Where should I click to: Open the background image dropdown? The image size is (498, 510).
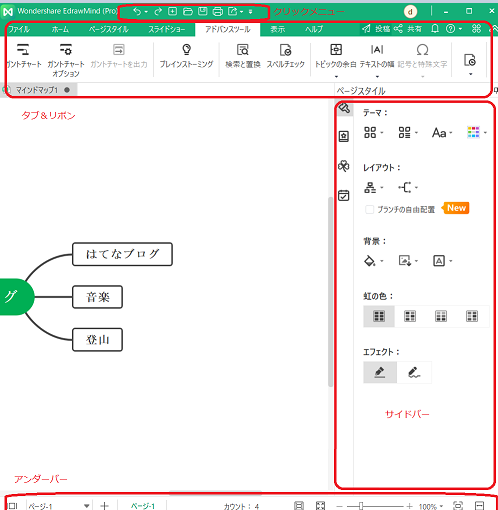(x=408, y=261)
